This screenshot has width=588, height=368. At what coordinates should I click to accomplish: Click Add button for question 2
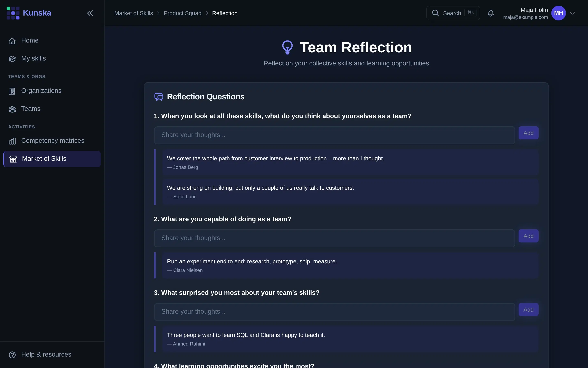[528, 236]
